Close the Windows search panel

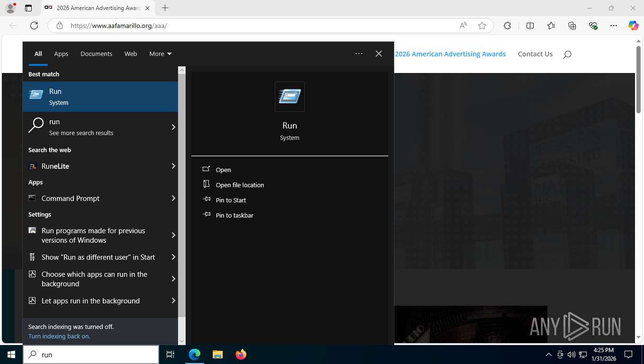[379, 54]
